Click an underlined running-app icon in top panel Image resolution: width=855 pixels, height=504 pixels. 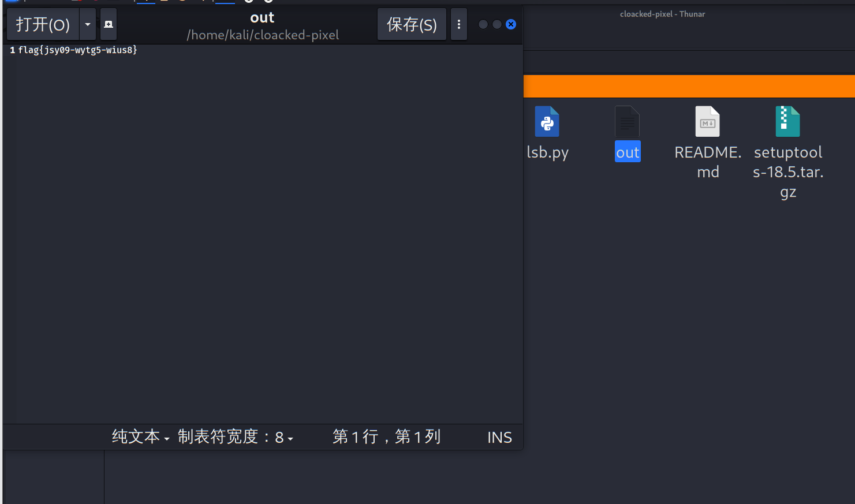tap(145, 3)
